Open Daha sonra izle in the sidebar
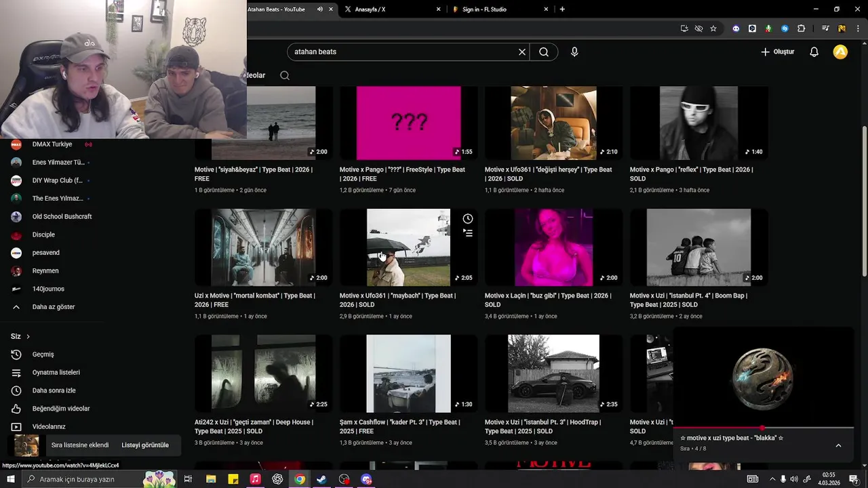Viewport: 868px width, 488px height. coord(54,390)
